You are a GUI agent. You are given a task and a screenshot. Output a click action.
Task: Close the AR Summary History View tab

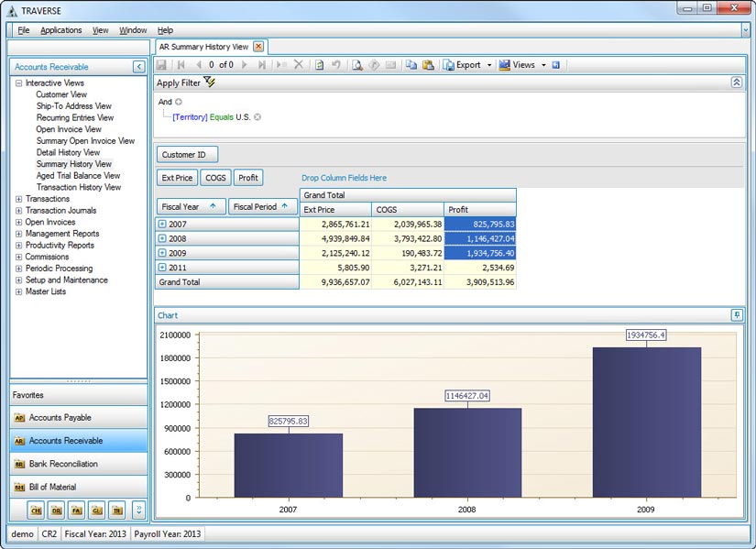tap(259, 47)
